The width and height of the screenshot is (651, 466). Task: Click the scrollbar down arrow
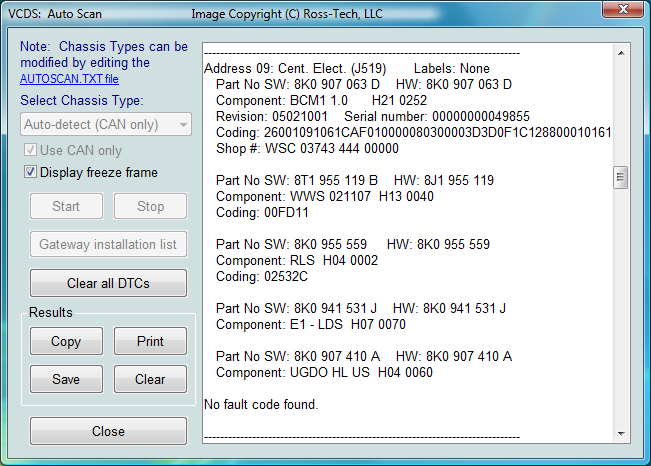[x=621, y=434]
